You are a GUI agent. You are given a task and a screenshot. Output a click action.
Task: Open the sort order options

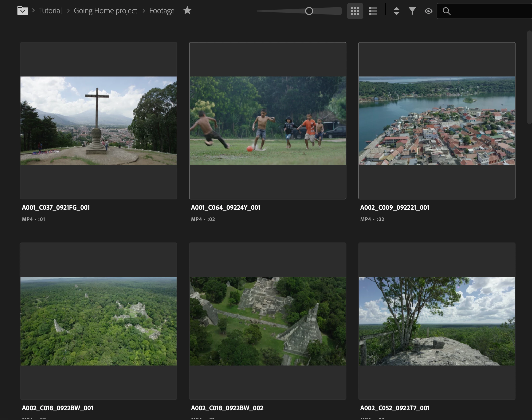[x=396, y=11]
